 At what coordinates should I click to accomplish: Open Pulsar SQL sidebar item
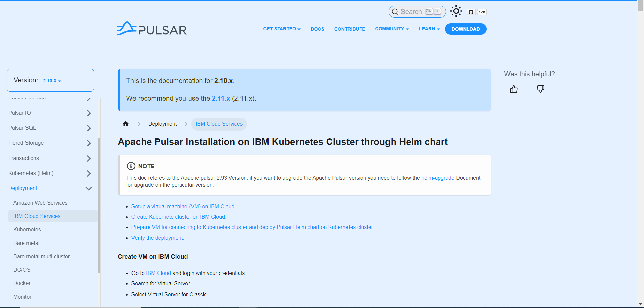coord(22,128)
